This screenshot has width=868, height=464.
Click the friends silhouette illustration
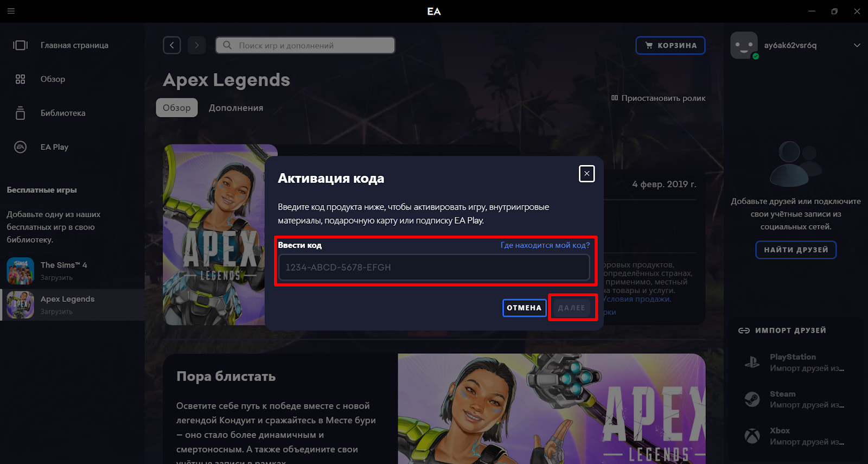tap(796, 163)
